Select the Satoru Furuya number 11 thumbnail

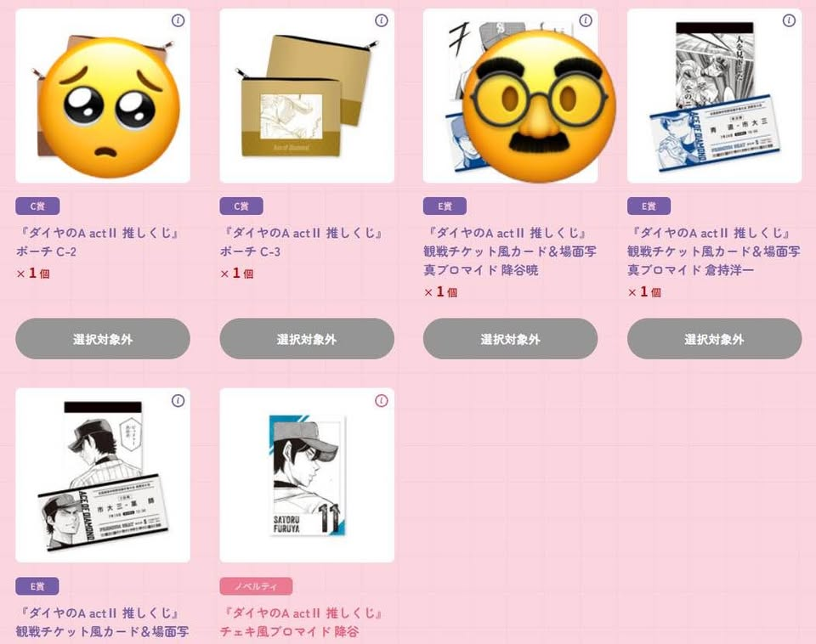[x=307, y=476]
